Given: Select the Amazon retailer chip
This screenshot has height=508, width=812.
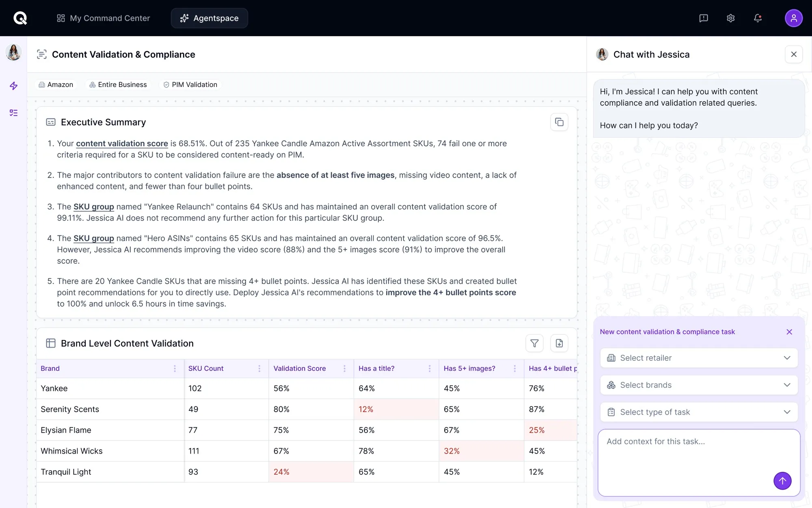Looking at the screenshot, I should (56, 85).
